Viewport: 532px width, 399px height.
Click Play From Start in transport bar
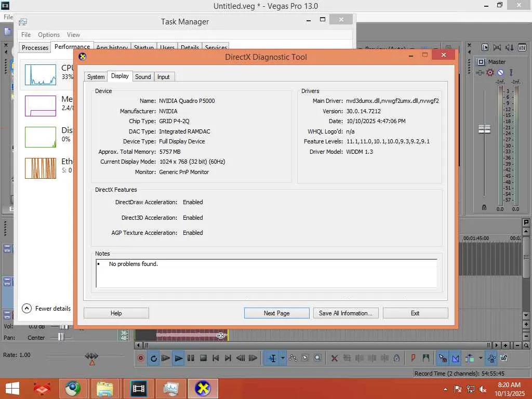(x=166, y=358)
